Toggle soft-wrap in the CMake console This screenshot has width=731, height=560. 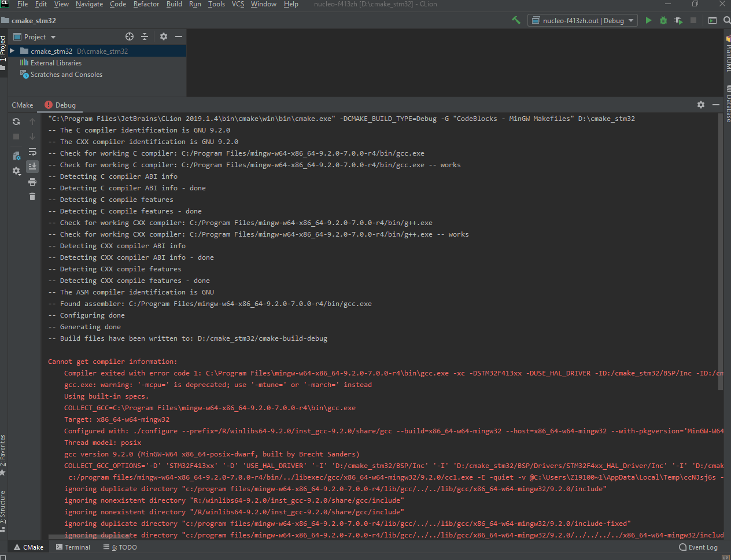coord(32,152)
